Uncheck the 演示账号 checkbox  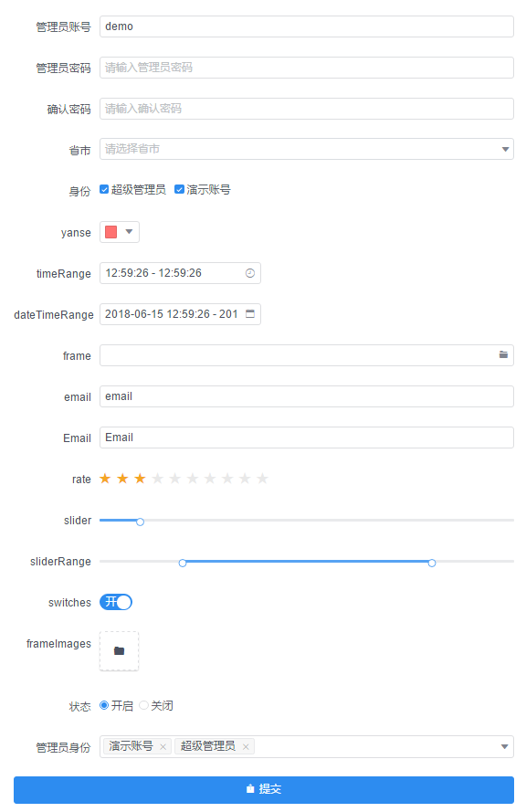click(x=179, y=190)
